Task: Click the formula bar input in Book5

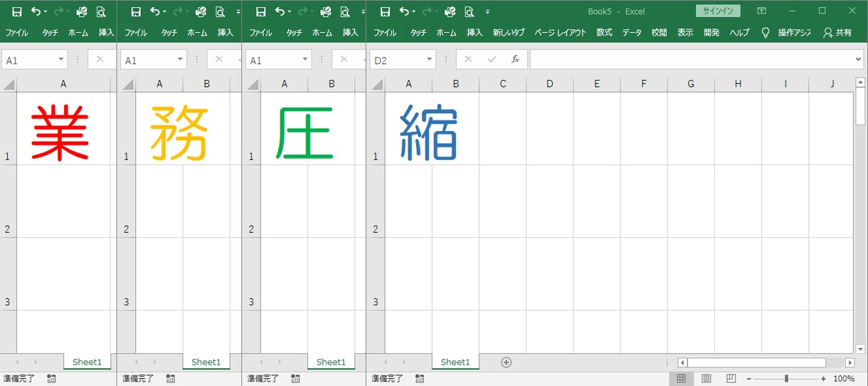Action: point(691,60)
